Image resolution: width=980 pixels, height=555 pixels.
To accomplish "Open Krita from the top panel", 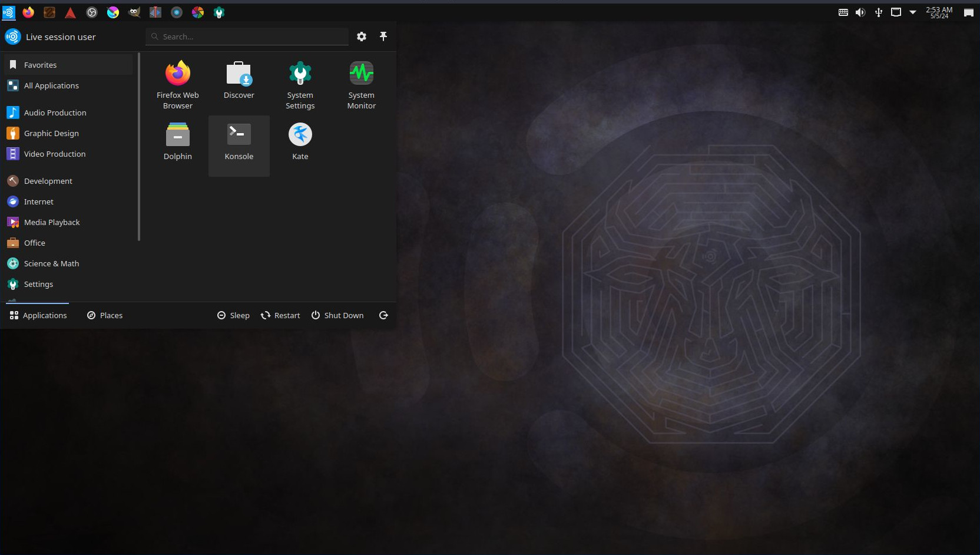I will pos(113,12).
